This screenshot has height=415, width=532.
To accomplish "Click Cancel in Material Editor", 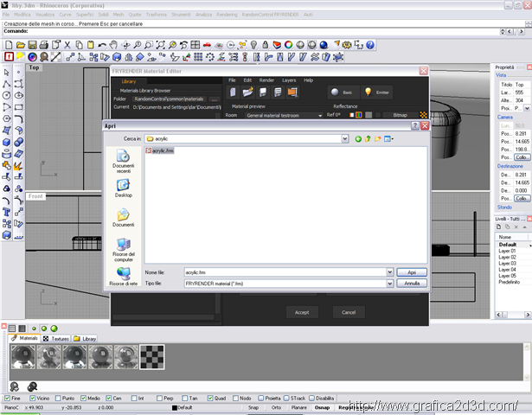I will click(x=349, y=312).
